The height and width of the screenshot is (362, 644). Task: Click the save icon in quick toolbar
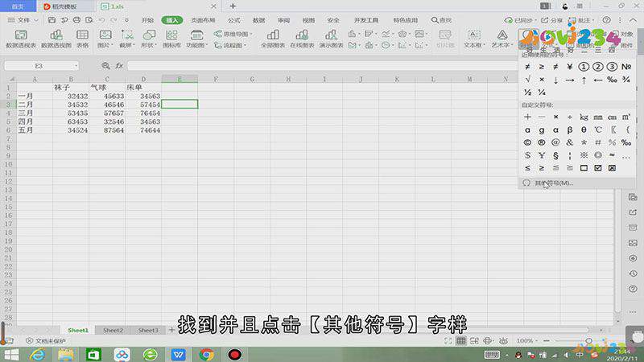click(52, 19)
